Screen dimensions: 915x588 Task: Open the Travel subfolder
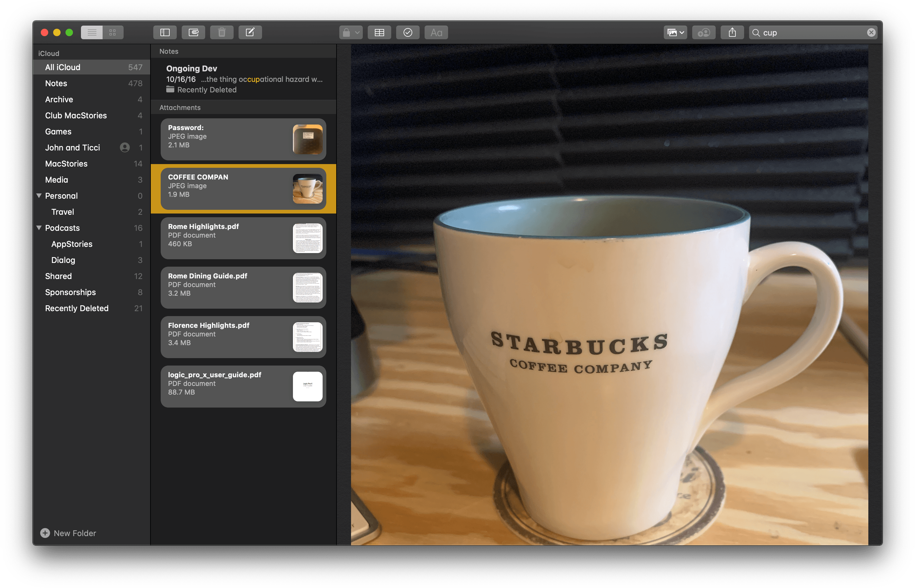[x=92, y=212]
